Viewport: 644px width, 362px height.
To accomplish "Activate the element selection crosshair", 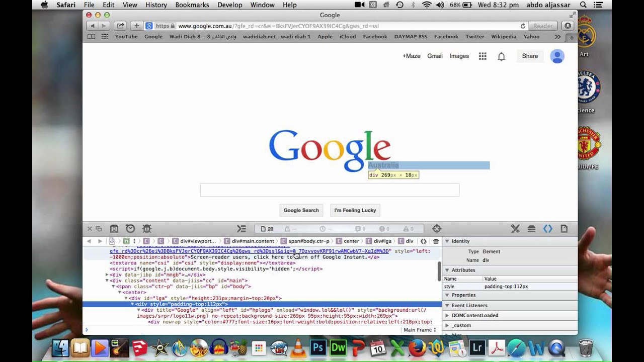I will click(437, 229).
